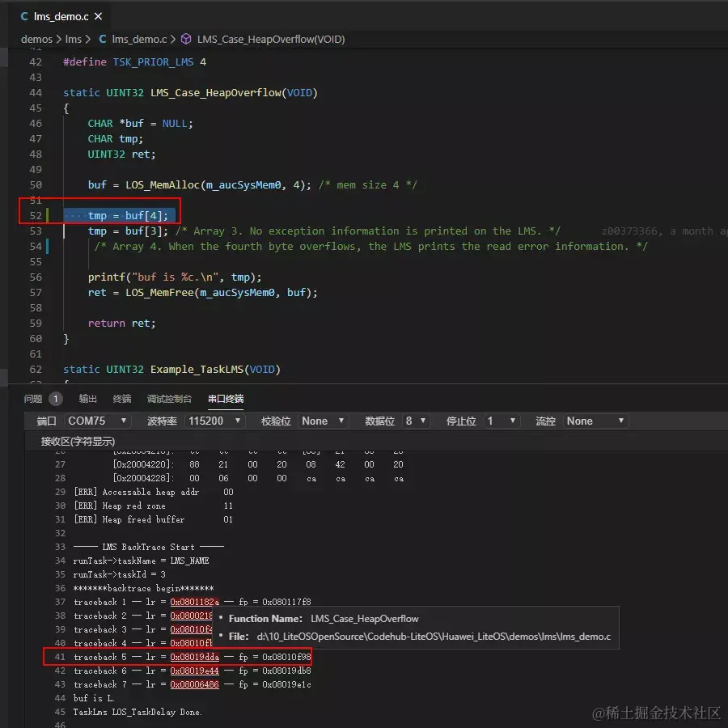Click 'LMS BackTrace Start' log line
The height and width of the screenshot is (728, 728).
[149, 547]
